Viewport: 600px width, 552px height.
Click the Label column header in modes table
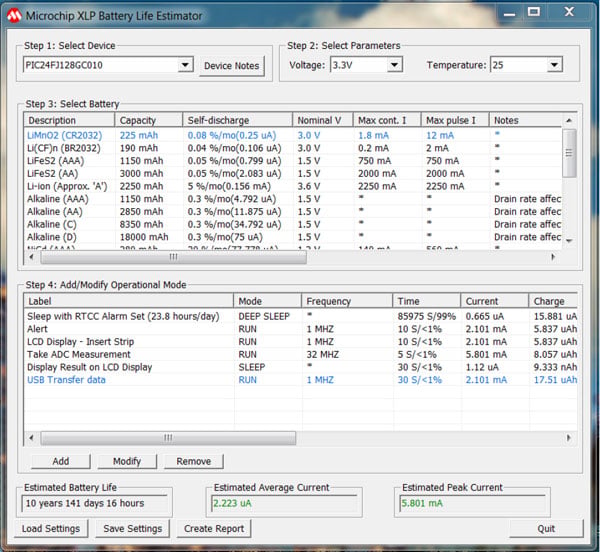(129, 301)
